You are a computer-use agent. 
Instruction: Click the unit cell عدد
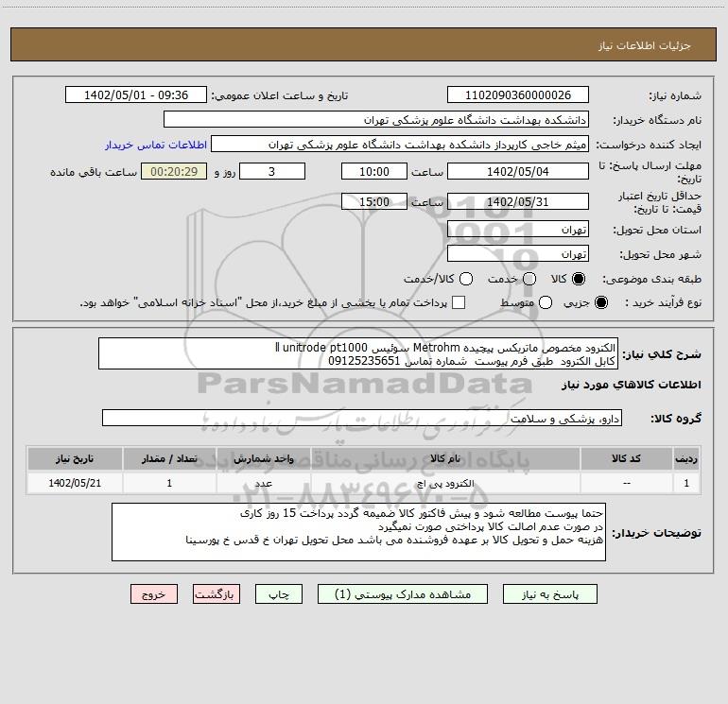tap(263, 483)
